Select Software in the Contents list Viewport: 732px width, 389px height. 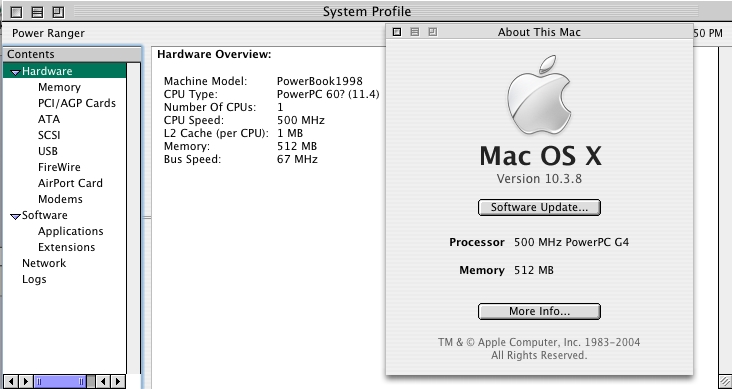pyautogui.click(x=45, y=215)
